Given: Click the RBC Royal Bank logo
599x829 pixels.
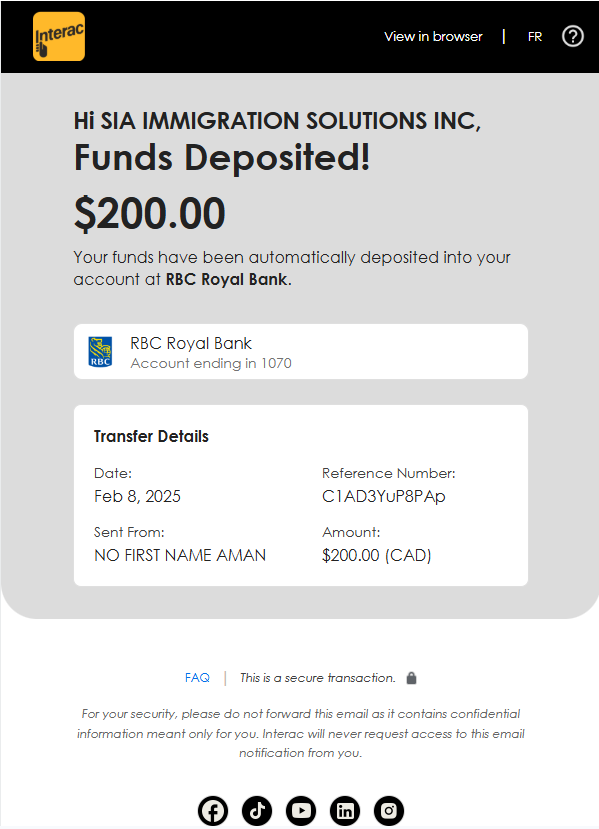Looking at the screenshot, I should 100,352.
